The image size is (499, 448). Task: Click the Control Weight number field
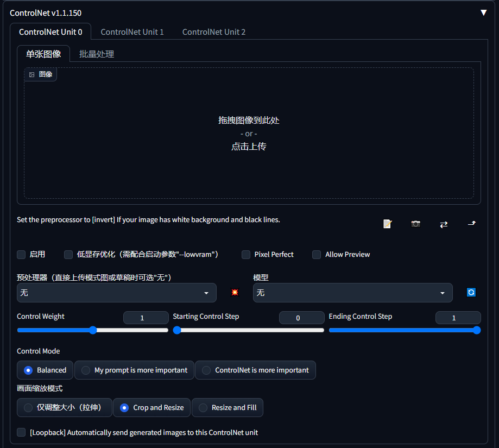(146, 318)
